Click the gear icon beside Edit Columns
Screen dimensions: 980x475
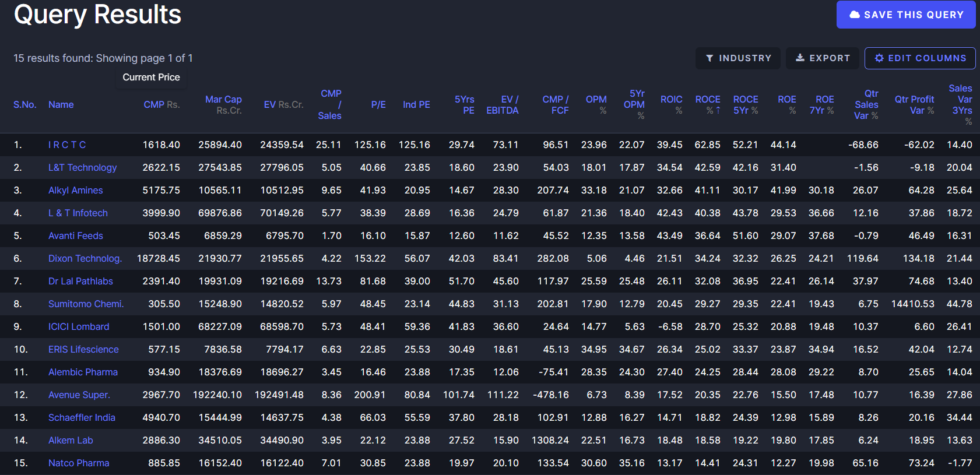coord(879,58)
